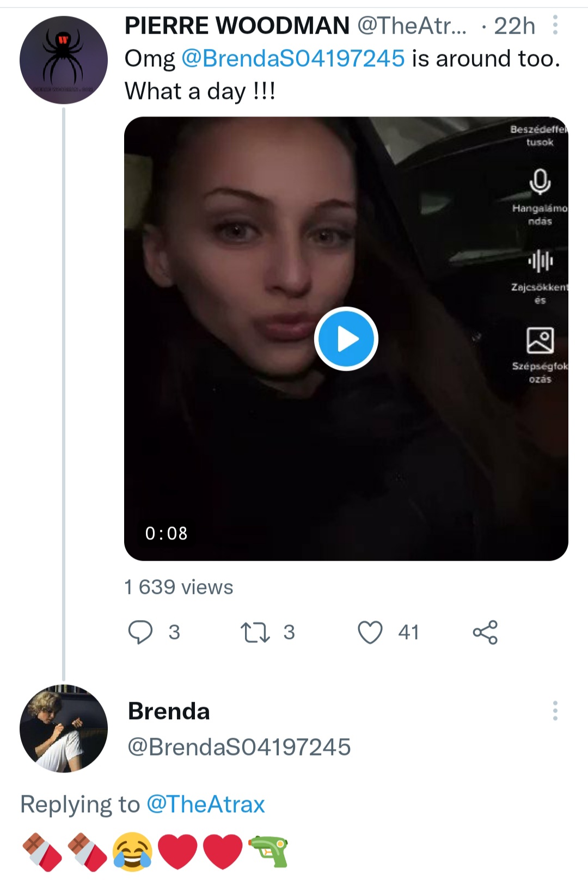Viewport: 588px width, 882px height.
Task: Click the 0:08 video duration badge
Action: tap(166, 533)
